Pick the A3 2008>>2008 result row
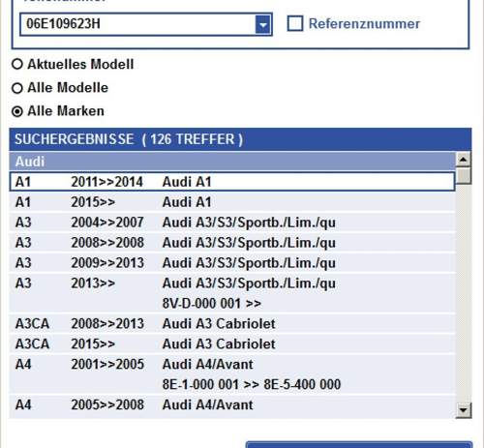Image resolution: width=484 pixels, height=448 pixels. pos(232,243)
